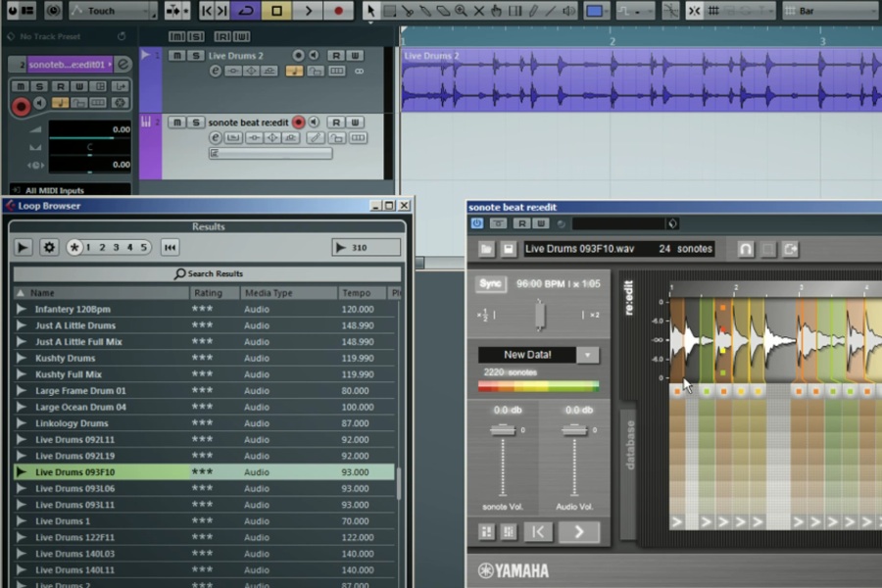Select the Object Selection arrow tool
The height and width of the screenshot is (588, 882).
click(370, 11)
